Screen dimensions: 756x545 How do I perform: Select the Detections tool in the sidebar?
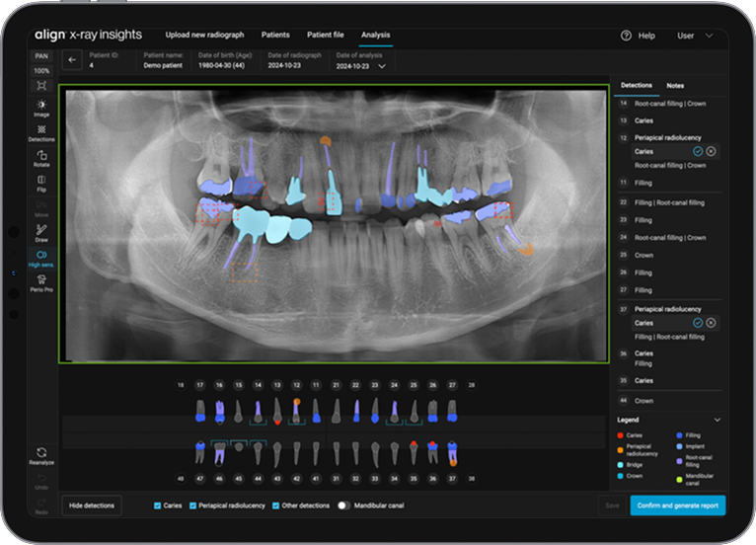[41, 130]
